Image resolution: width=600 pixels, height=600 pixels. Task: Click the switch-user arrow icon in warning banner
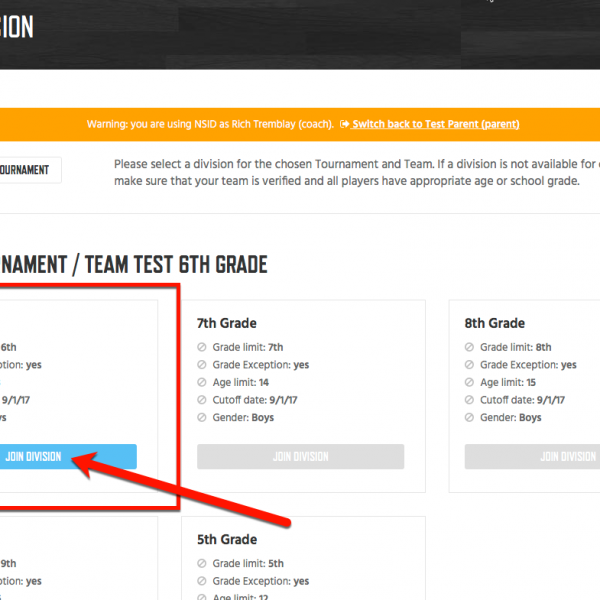(x=344, y=124)
